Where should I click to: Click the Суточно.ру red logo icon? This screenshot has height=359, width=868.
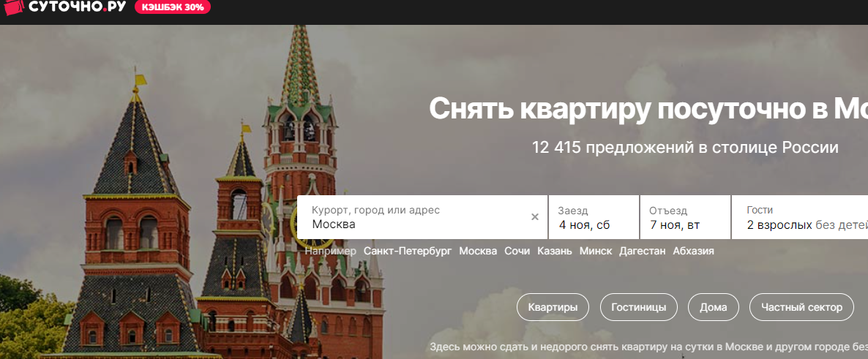[13, 7]
